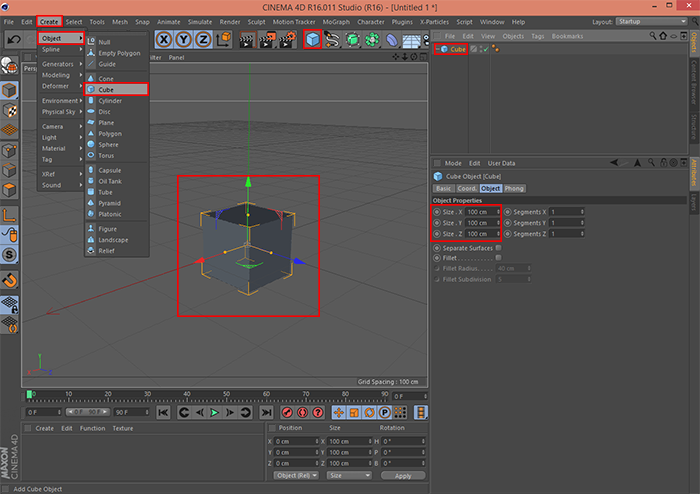The height and width of the screenshot is (494, 700).
Task: Choose Cylinder from the Object submenu
Action: coord(117,101)
